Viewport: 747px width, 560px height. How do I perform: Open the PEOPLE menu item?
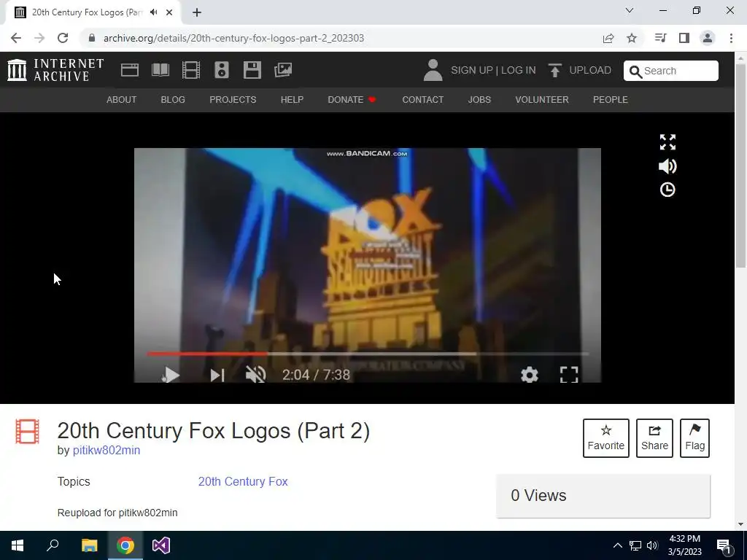[611, 99]
